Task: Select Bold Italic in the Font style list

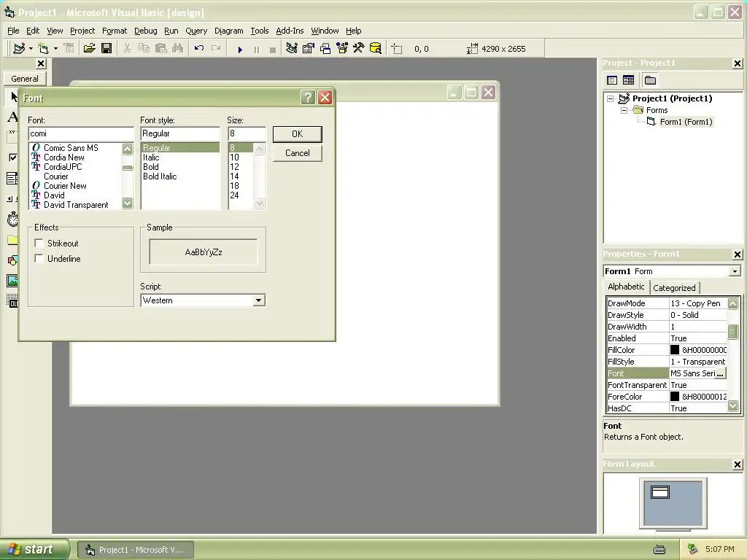Action: pos(160,176)
